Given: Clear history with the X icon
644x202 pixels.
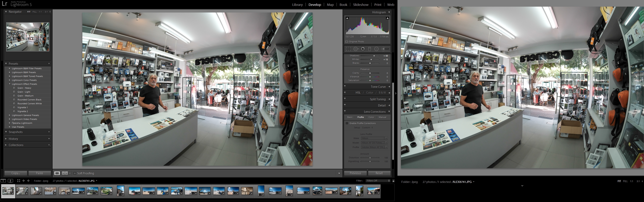Looking at the screenshot, I should tap(49, 139).
